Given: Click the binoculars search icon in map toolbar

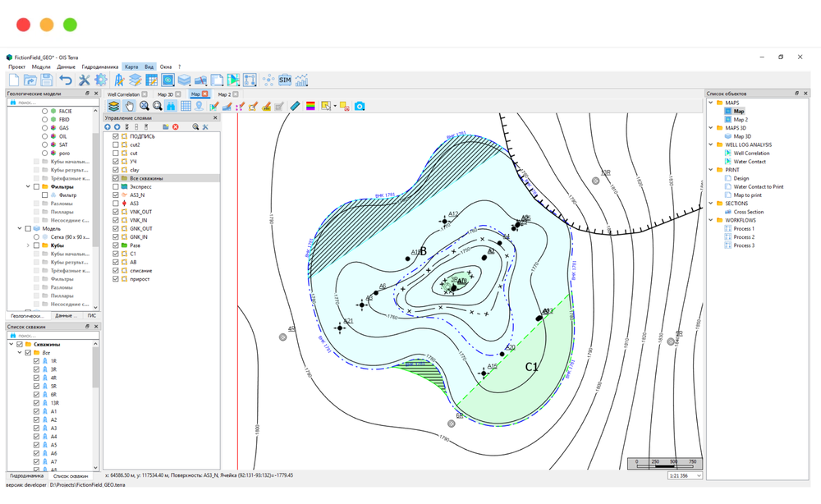Looking at the screenshot, I should [171, 106].
